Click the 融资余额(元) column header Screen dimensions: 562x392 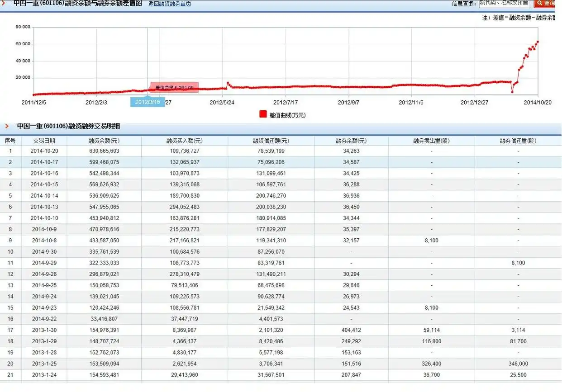coord(104,141)
